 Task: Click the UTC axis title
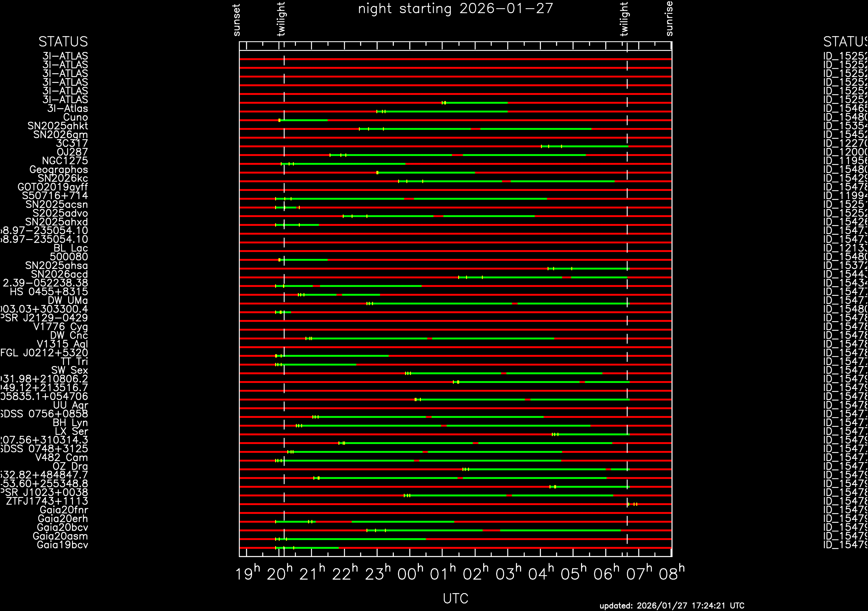(x=455, y=599)
